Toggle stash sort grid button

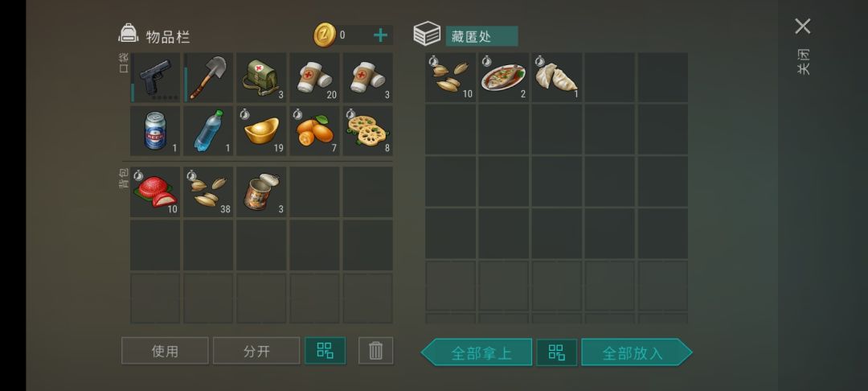click(x=556, y=352)
